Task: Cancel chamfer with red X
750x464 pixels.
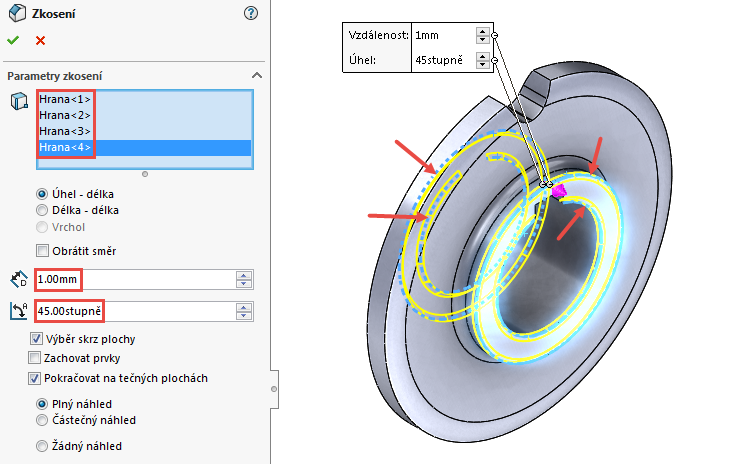Action: pos(41,41)
